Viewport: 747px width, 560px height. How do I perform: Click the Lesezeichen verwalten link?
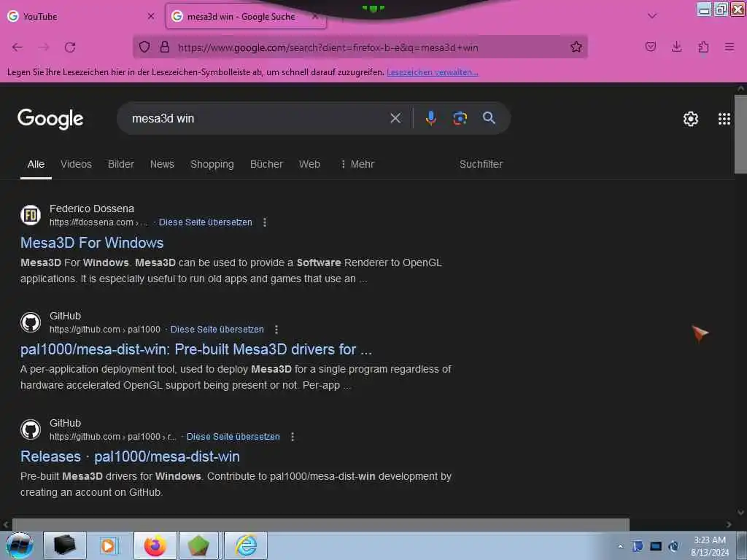tap(433, 72)
